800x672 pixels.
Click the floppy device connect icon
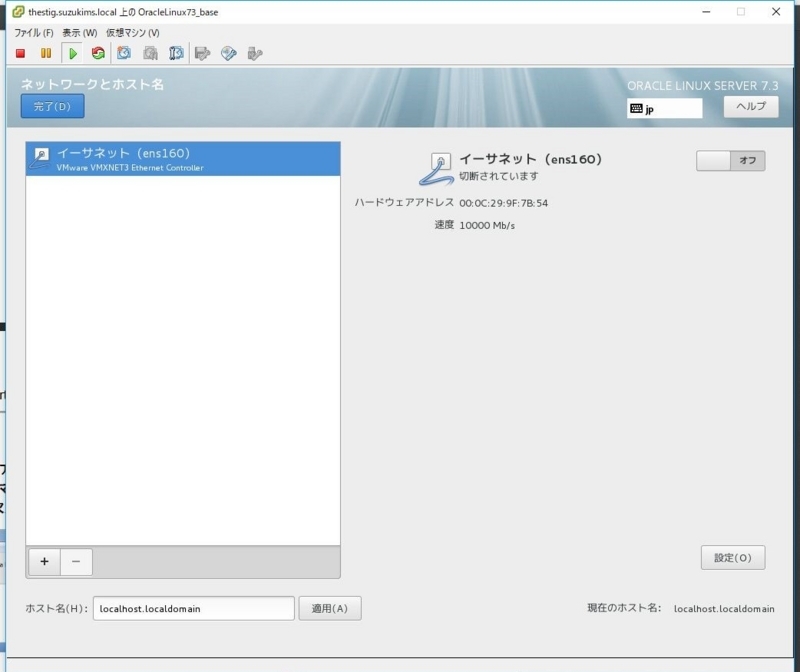tap(203, 54)
